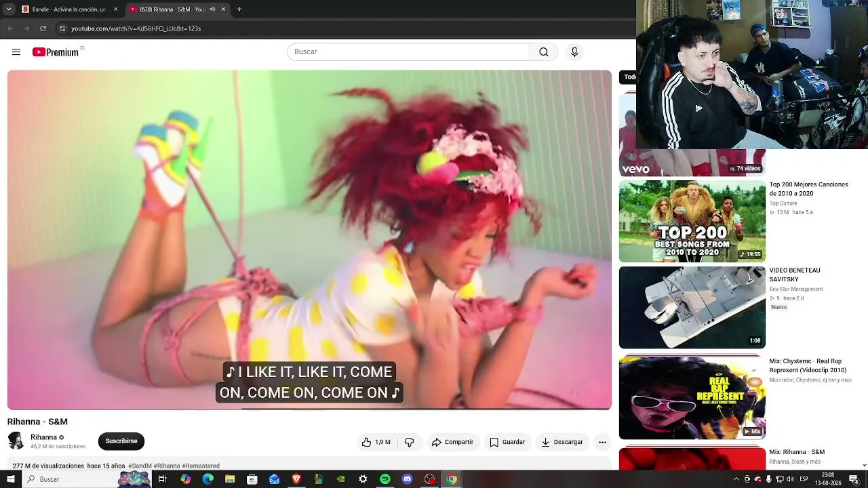Click the youtube.com address bar URL
The image size is (868, 488).
pos(136,28)
